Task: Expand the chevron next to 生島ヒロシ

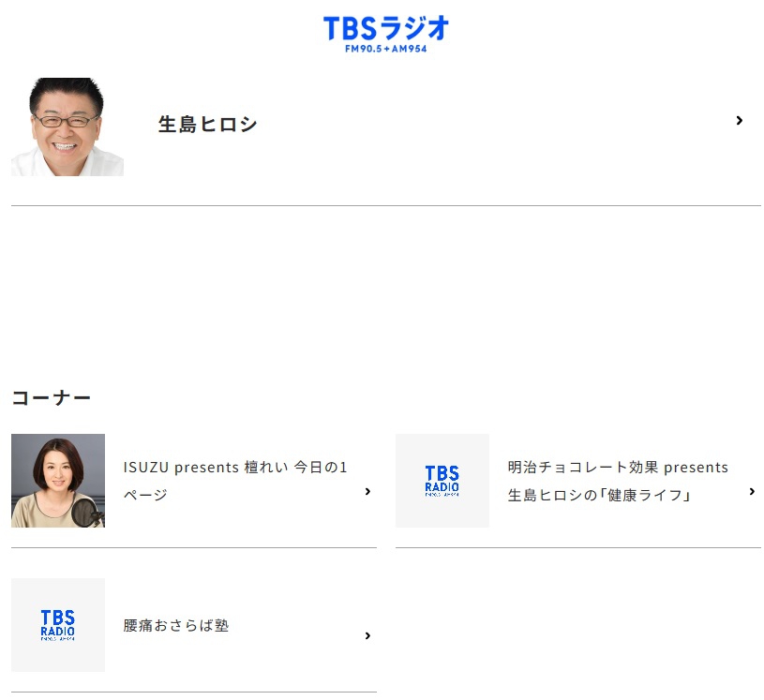Action: (739, 120)
